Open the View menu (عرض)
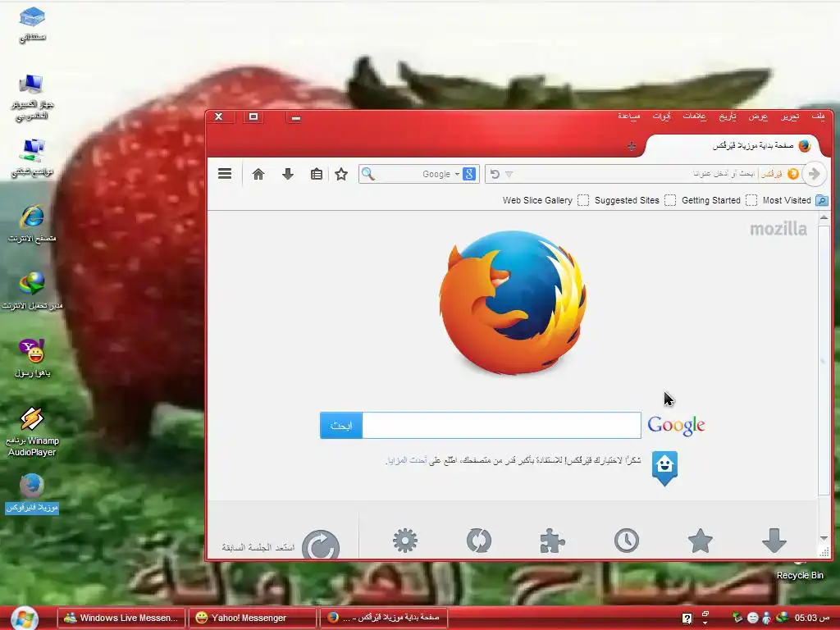 click(758, 116)
